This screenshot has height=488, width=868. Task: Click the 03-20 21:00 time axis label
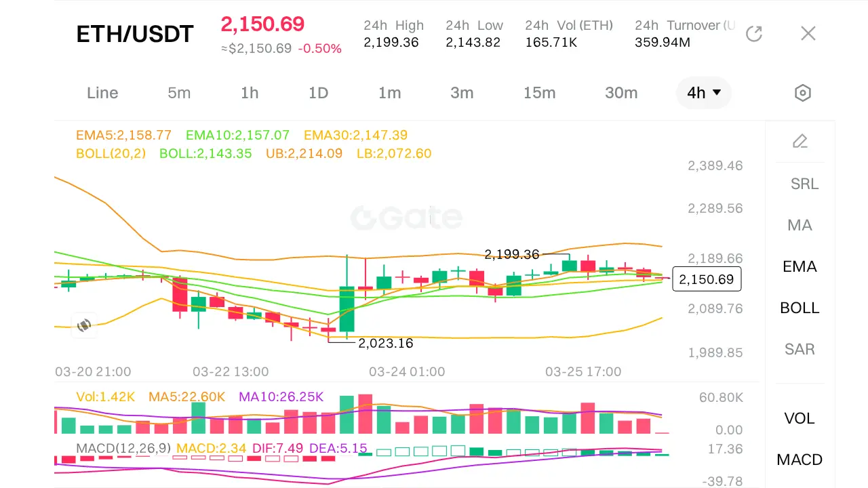pos(93,371)
